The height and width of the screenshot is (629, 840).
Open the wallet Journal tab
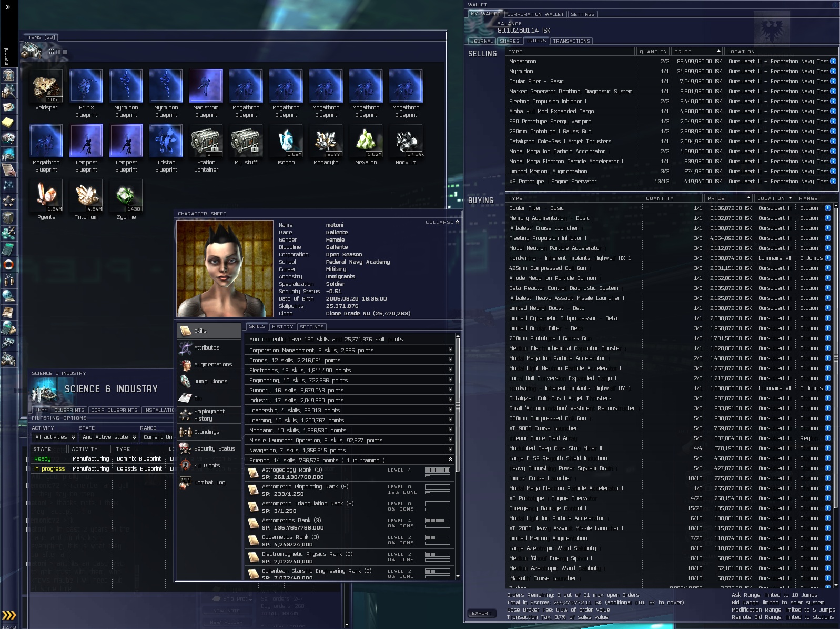[482, 41]
